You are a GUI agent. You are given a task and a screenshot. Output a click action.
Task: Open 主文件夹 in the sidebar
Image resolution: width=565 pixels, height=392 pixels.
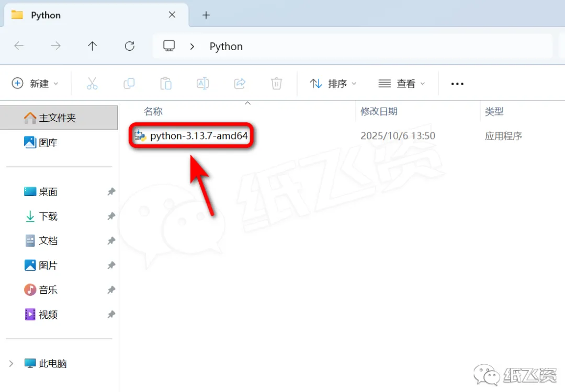[x=59, y=118]
